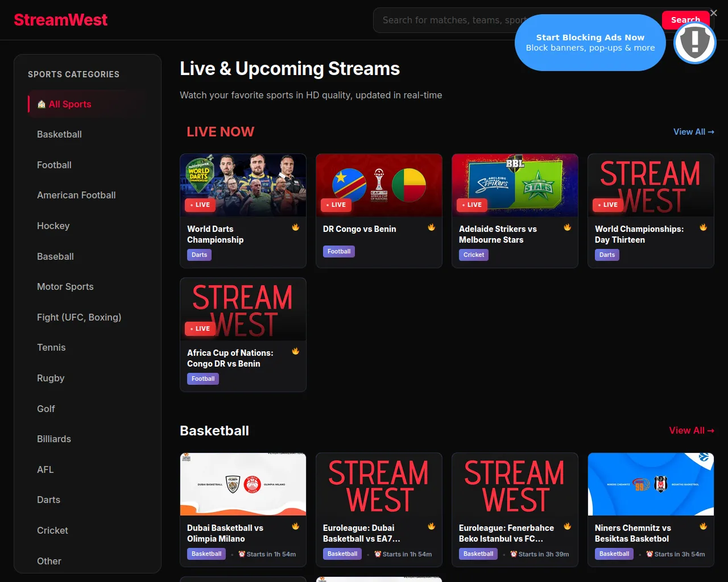Close the ad blocker popup with the X
The image size is (728, 582).
(714, 13)
